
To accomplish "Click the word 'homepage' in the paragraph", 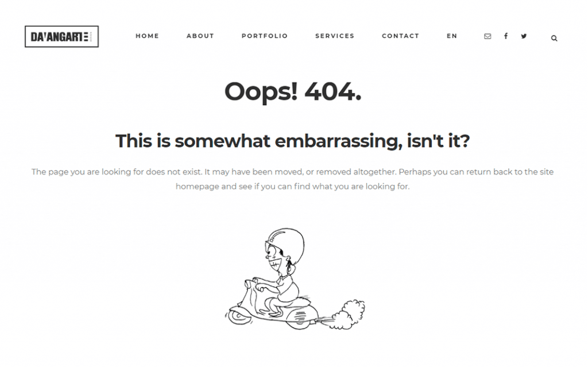I will (198, 187).
